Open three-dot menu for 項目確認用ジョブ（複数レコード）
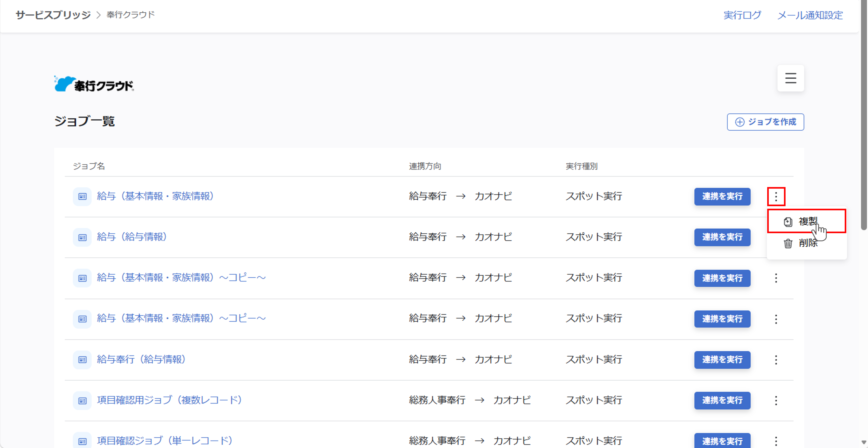 [x=776, y=400]
